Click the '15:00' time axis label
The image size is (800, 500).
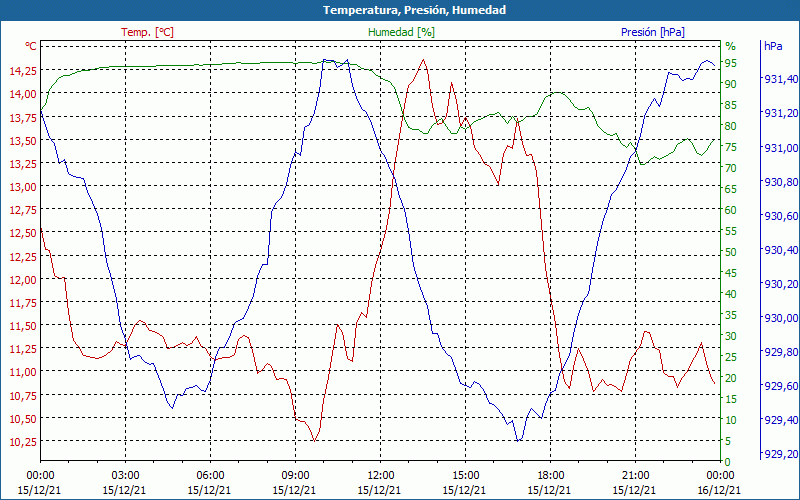click(465, 476)
